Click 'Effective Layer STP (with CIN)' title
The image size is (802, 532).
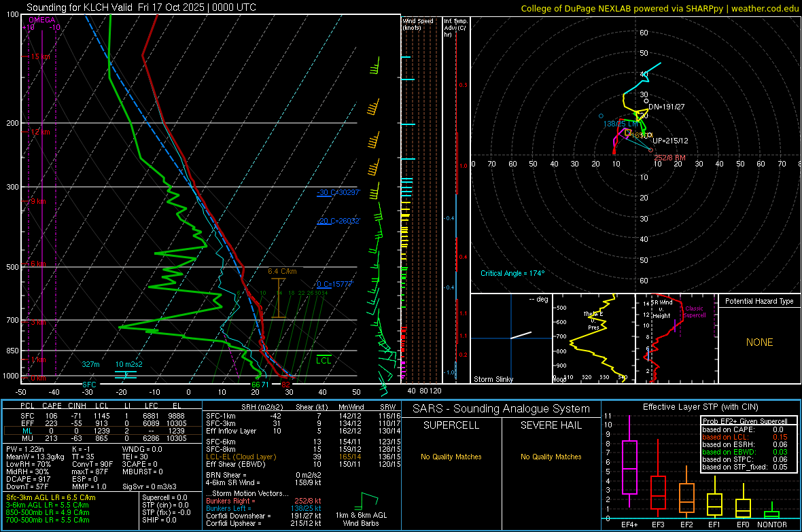pos(700,407)
